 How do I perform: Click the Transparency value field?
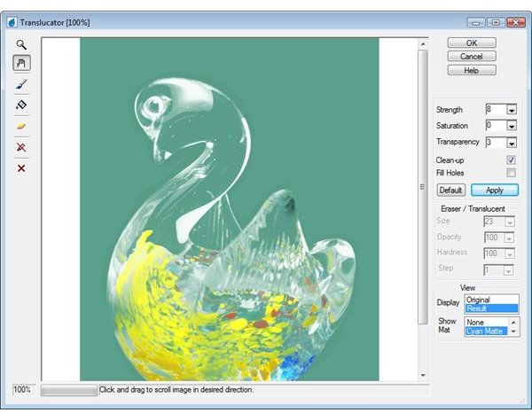click(x=496, y=143)
